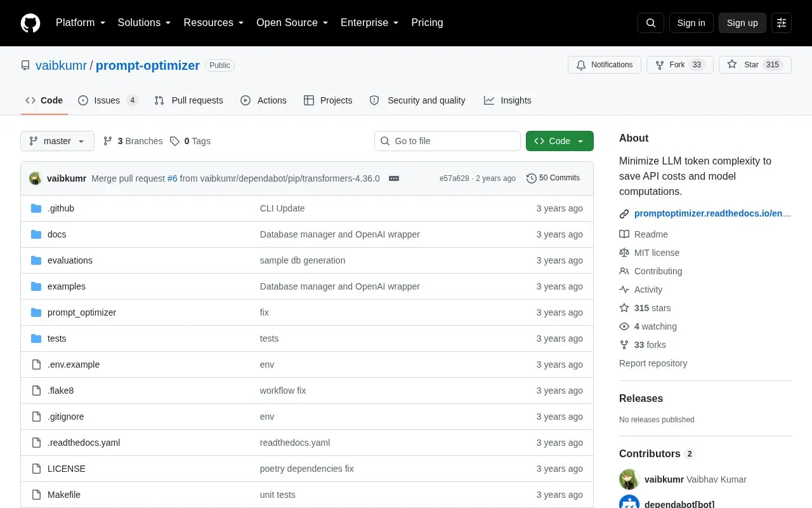
Task: Open the search magnifier button
Action: coord(651,23)
